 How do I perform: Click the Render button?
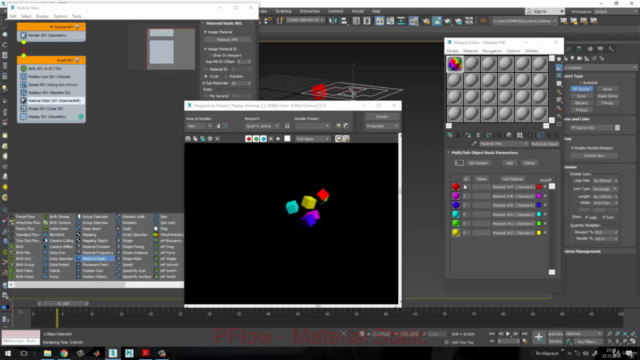[x=382, y=117]
